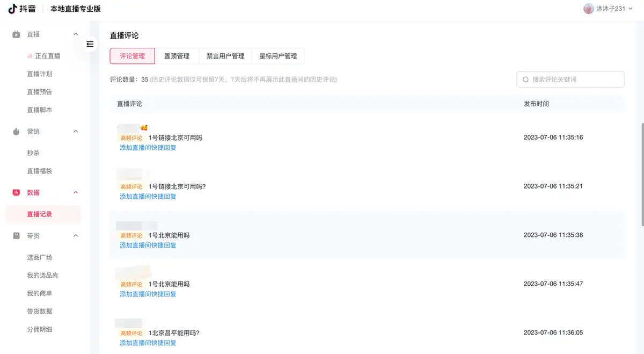Open 我的选品库 sidebar item
Screen dimensions: 644x354
coord(43,276)
